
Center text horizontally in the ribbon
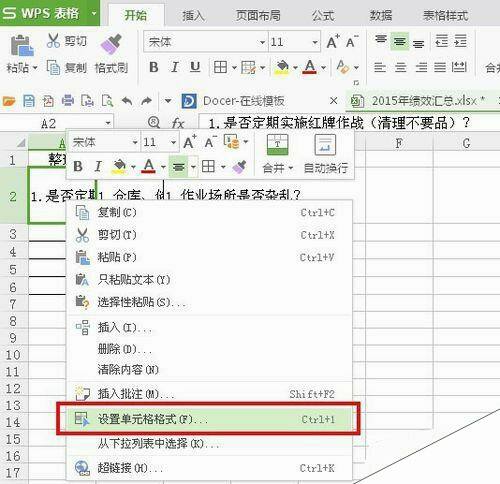point(400,67)
